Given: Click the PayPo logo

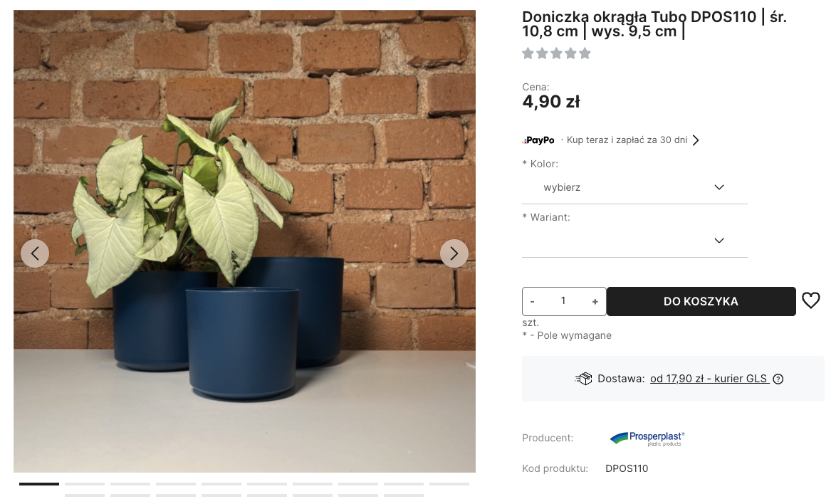Looking at the screenshot, I should 538,140.
